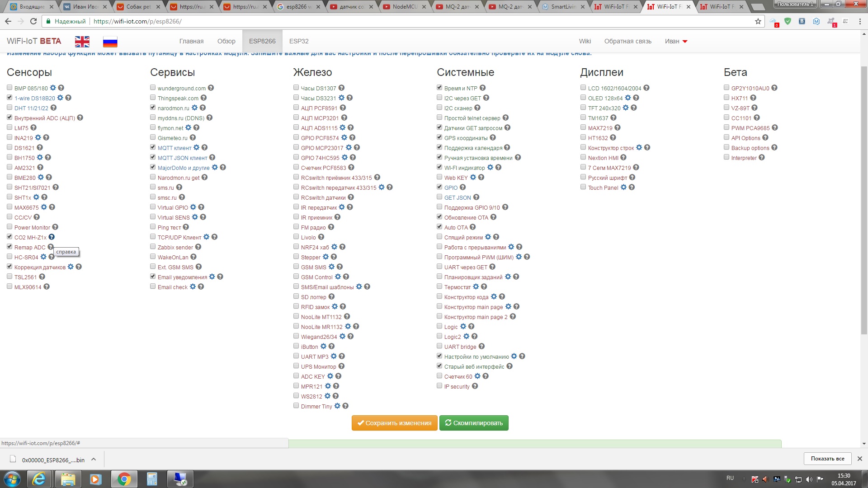The width and height of the screenshot is (868, 488).
Task: Open settings gear for narodmon.ru
Action: pyautogui.click(x=194, y=108)
